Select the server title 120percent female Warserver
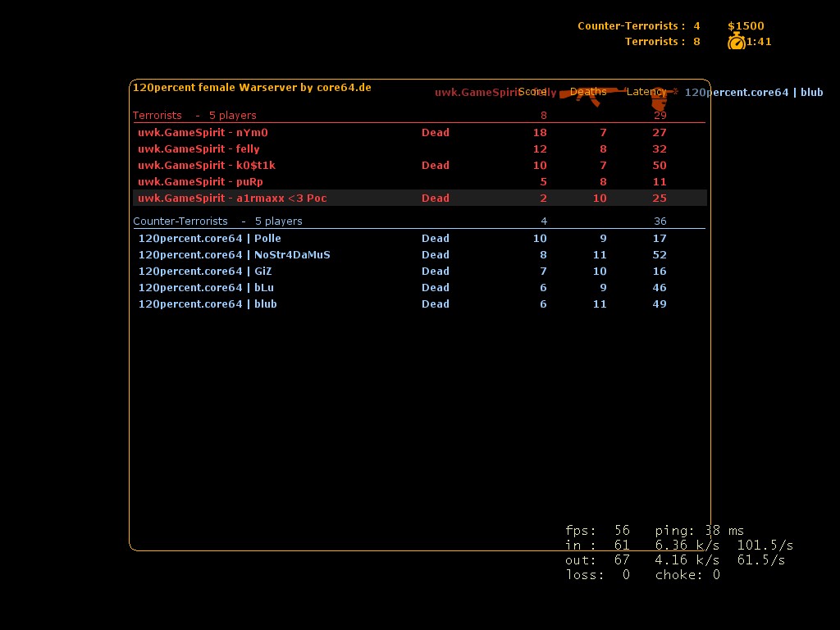The image size is (840, 630). (x=252, y=88)
